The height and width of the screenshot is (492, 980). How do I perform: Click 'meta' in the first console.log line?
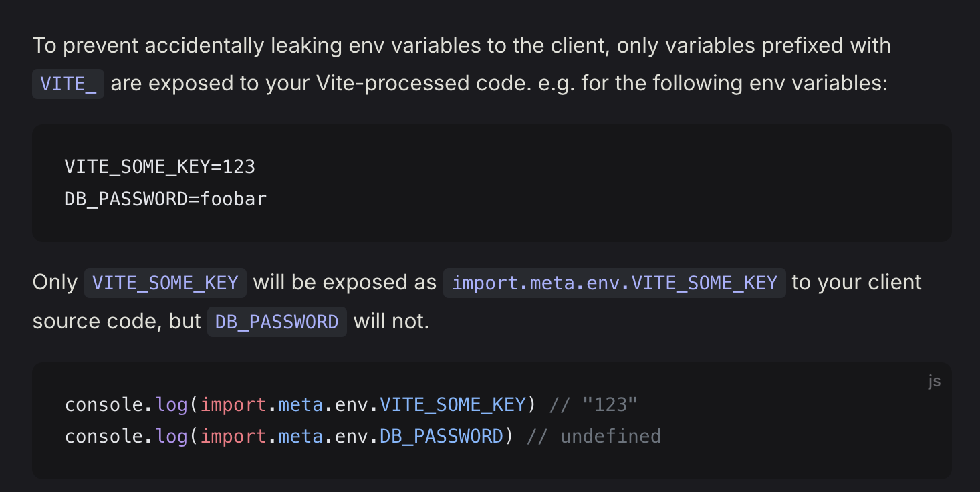[301, 404]
